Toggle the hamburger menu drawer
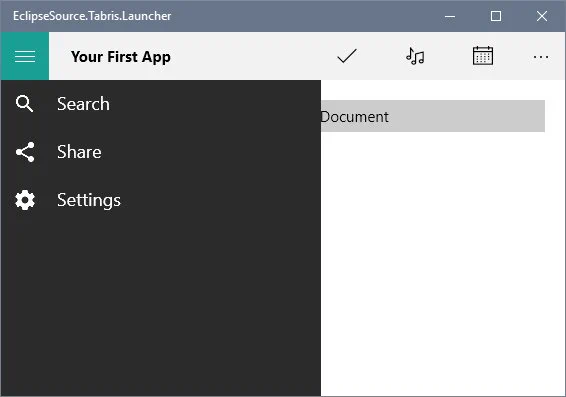566x397 pixels. (x=25, y=56)
